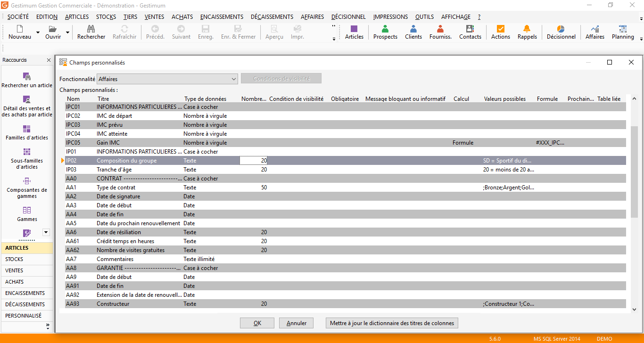Open the Articles module icon

[354, 29]
